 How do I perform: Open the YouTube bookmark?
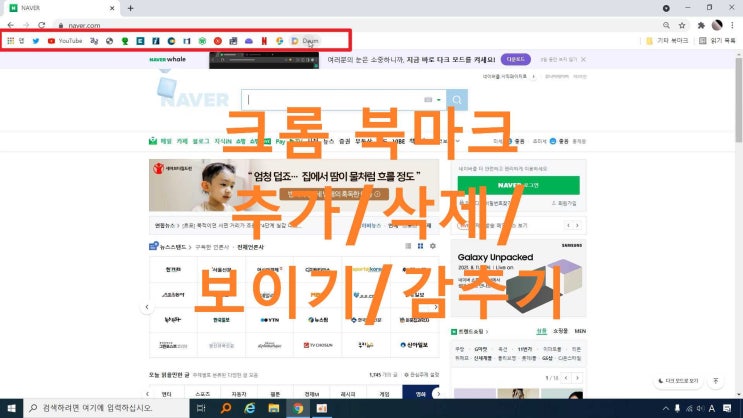pyautogui.click(x=65, y=41)
